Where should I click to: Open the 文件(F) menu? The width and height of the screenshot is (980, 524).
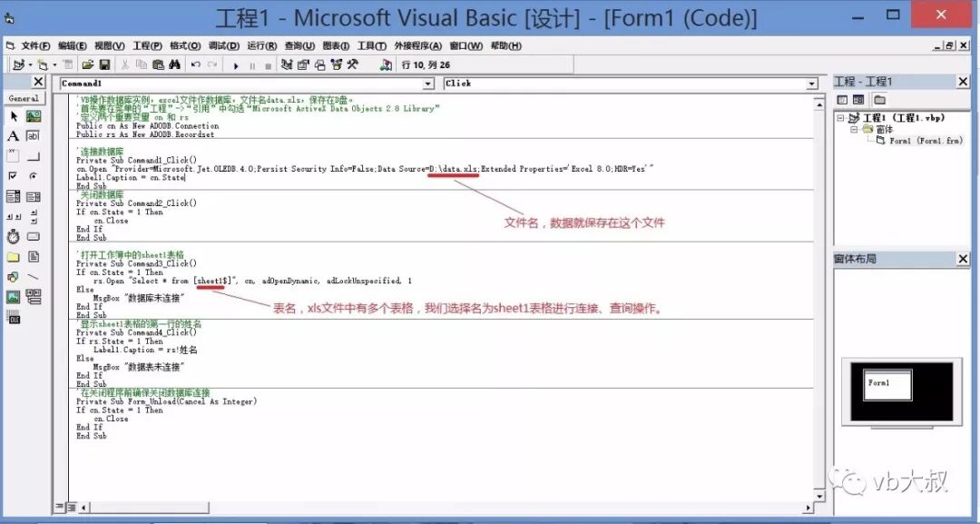(x=35, y=45)
